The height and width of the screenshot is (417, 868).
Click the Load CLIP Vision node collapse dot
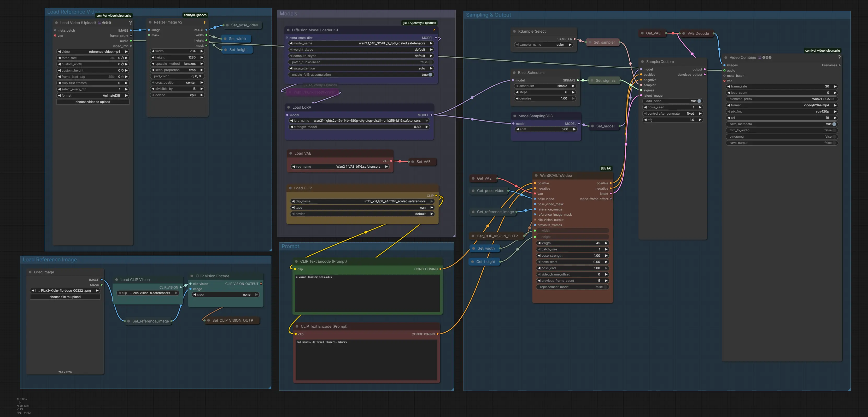coord(116,280)
